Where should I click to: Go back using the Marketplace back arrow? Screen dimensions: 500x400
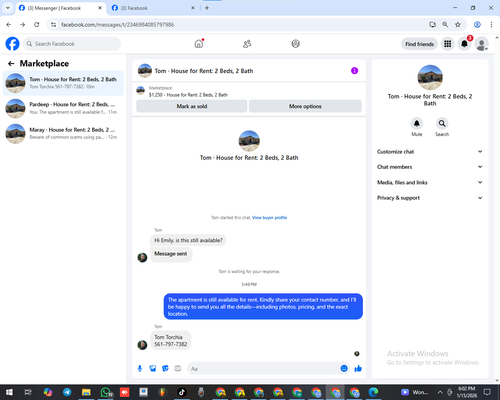pyautogui.click(x=11, y=63)
